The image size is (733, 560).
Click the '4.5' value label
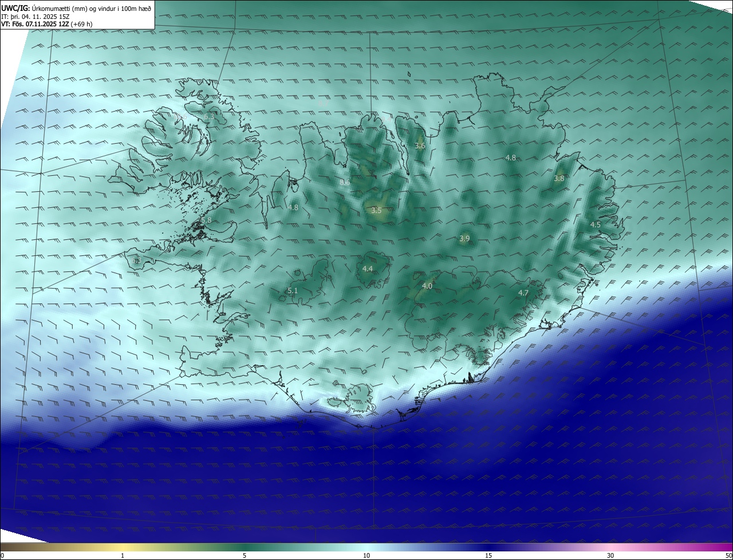pos(596,224)
